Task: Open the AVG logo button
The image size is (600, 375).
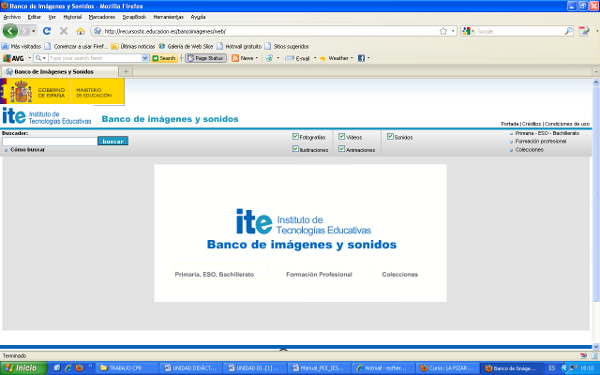Action: (x=13, y=58)
